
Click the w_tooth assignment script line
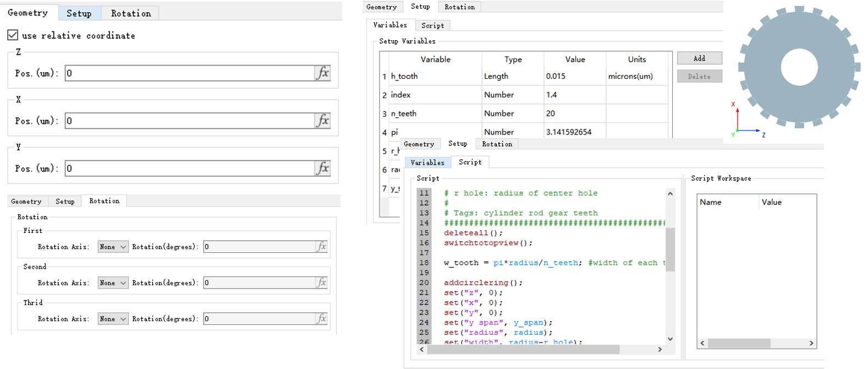click(x=554, y=263)
